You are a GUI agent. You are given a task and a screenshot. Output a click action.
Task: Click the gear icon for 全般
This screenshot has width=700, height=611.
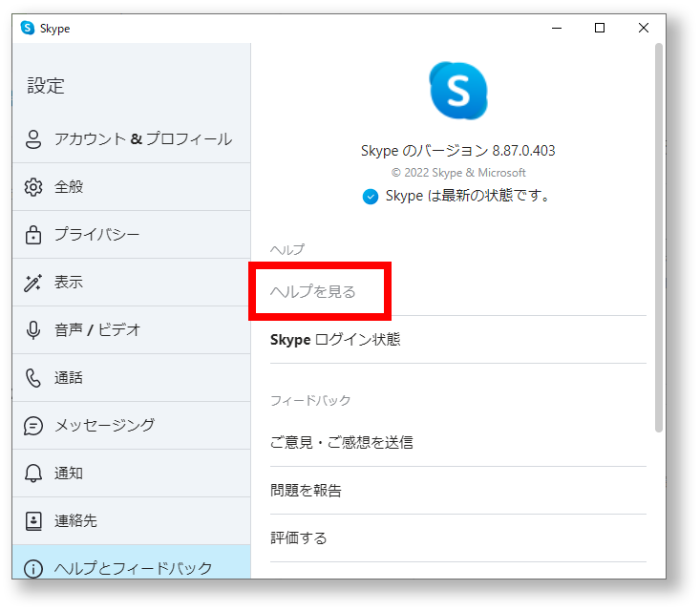33,187
